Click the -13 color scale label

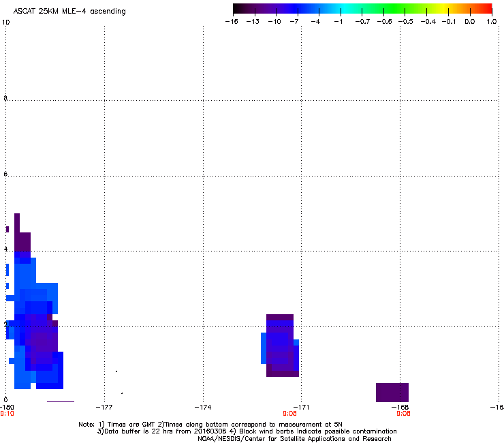pyautogui.click(x=253, y=22)
